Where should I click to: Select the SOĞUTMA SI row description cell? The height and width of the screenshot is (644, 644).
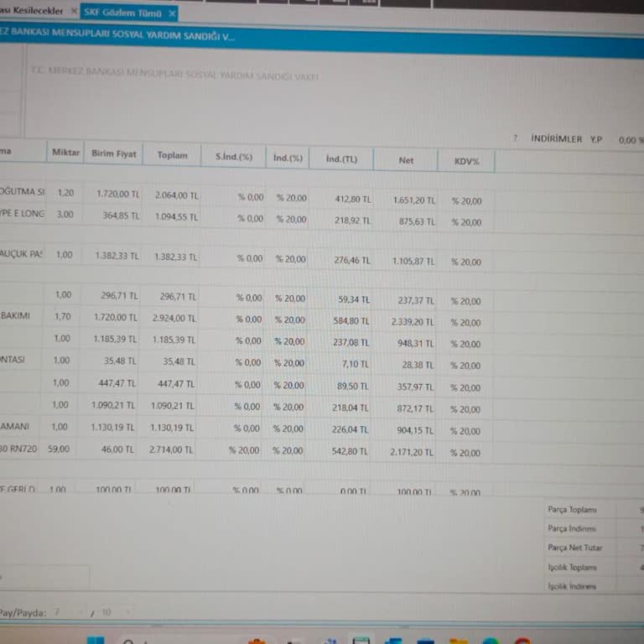click(x=23, y=191)
